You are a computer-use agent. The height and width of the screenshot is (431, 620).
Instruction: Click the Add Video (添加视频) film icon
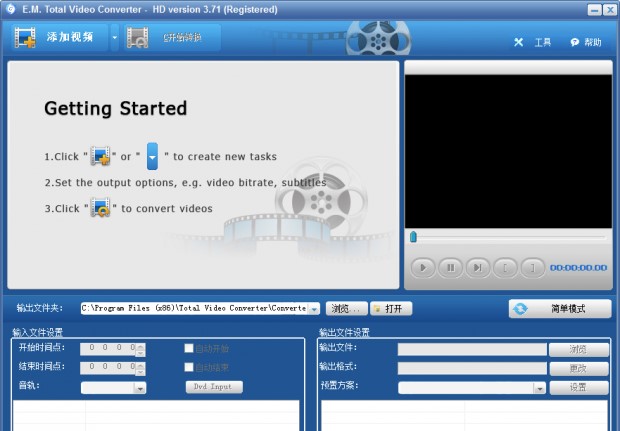point(25,38)
